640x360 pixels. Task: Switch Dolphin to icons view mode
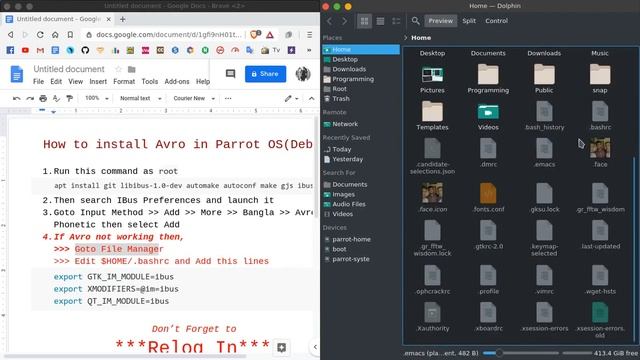(364, 21)
